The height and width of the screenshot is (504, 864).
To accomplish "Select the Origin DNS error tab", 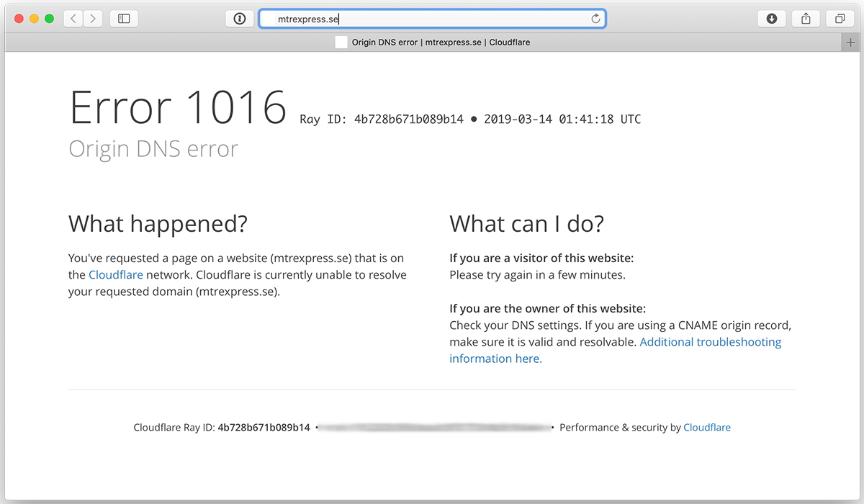I will (x=432, y=42).
